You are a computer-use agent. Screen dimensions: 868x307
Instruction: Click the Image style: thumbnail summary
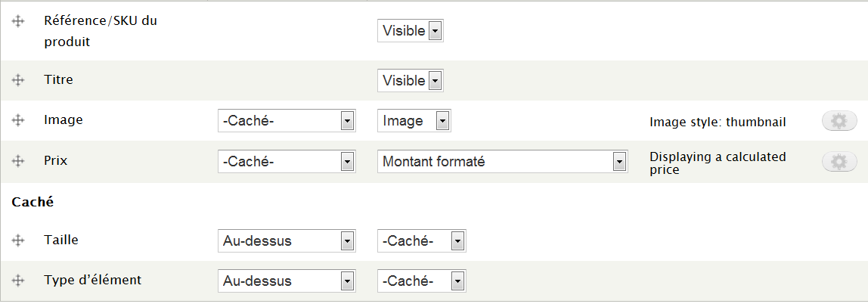tap(718, 122)
